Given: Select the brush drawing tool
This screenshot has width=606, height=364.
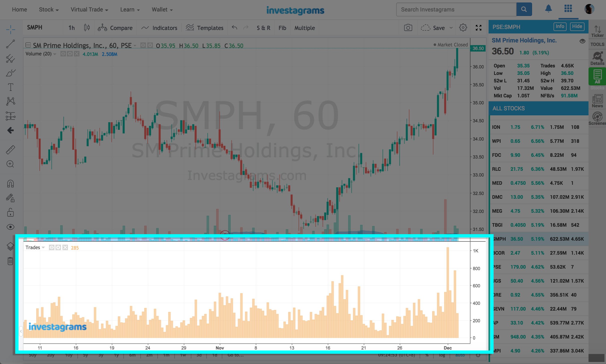Looking at the screenshot, I should coord(10,73).
